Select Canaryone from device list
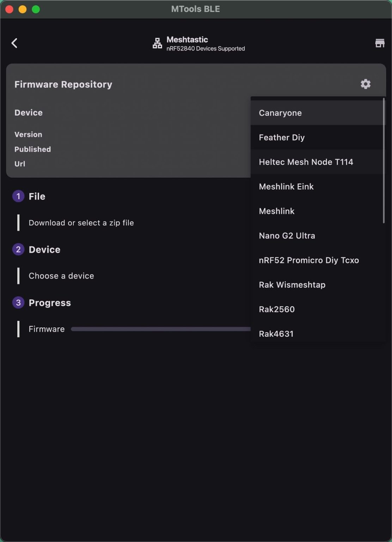 pyautogui.click(x=280, y=113)
